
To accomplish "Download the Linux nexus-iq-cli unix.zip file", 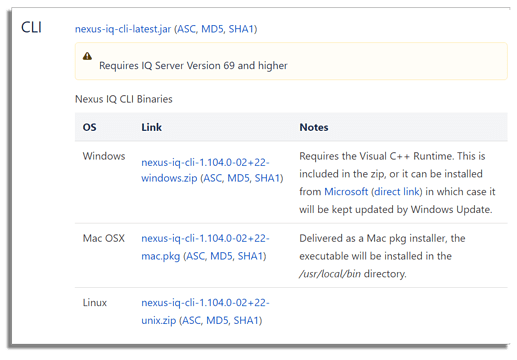I will tap(205, 311).
